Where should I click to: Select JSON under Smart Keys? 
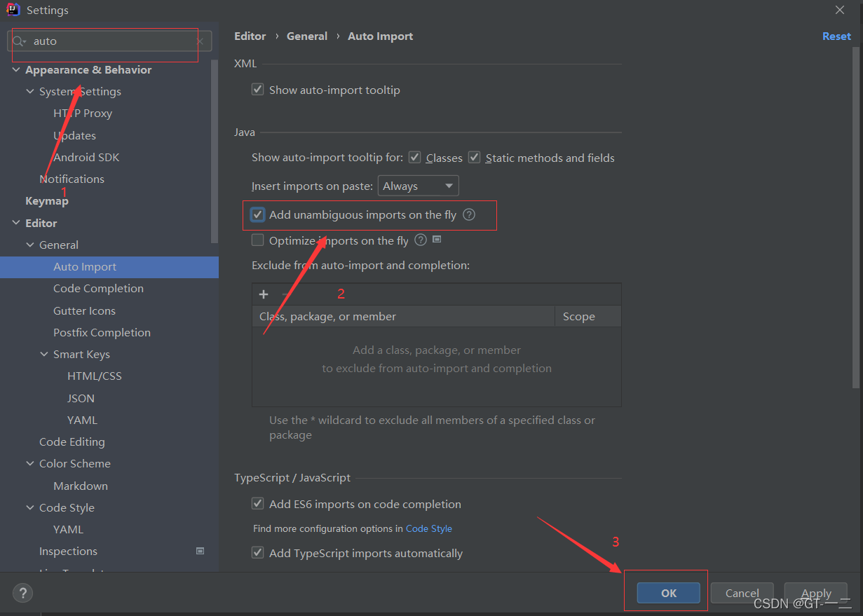click(x=81, y=398)
